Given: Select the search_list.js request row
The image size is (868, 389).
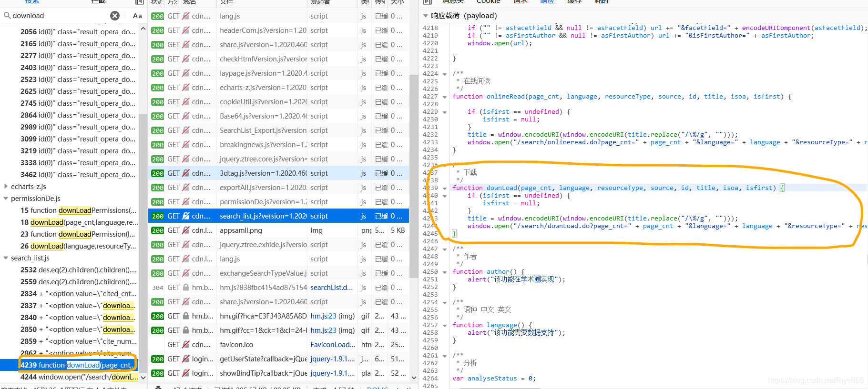Looking at the screenshot, I should tap(278, 216).
